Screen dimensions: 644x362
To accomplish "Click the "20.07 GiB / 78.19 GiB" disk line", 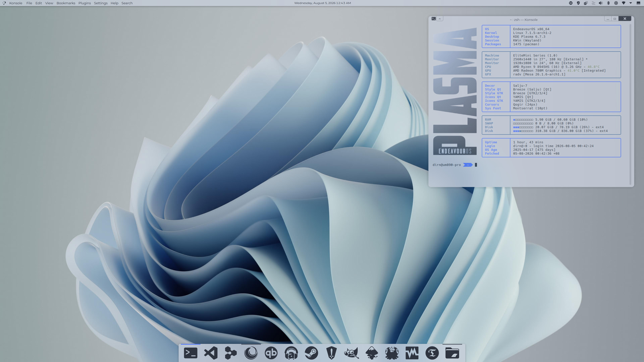I will point(558,127).
